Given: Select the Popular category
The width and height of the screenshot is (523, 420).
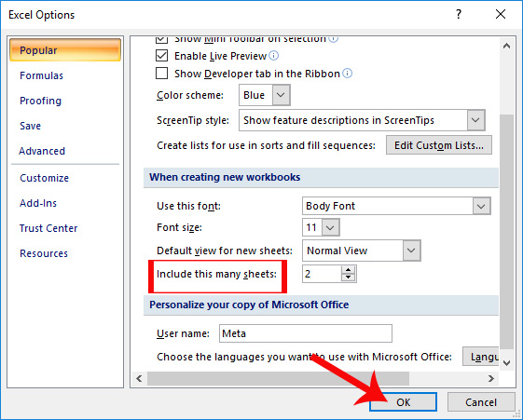Looking at the screenshot, I should (x=65, y=50).
